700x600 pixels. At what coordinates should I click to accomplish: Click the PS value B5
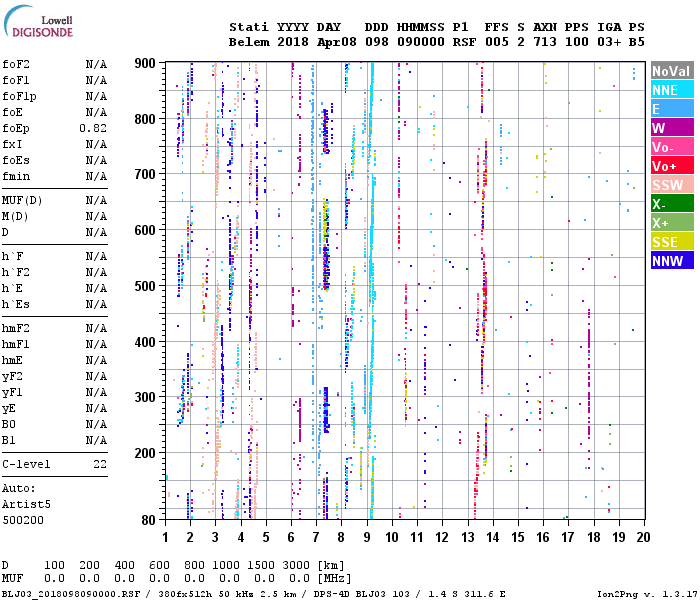click(637, 42)
